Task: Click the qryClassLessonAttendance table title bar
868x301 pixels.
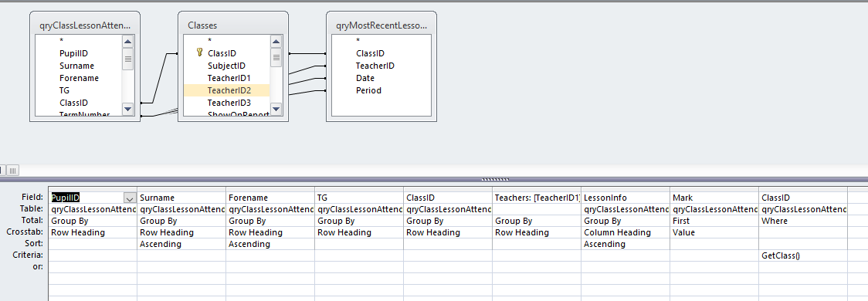Action: [x=85, y=25]
